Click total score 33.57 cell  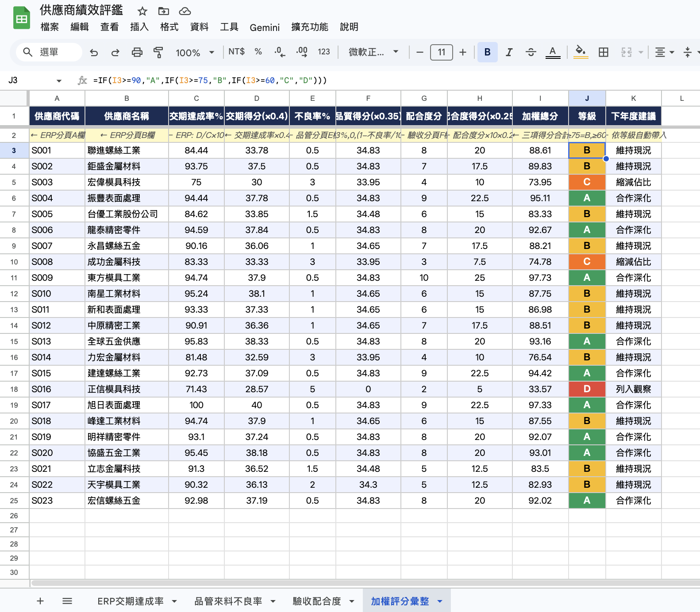[x=540, y=389]
